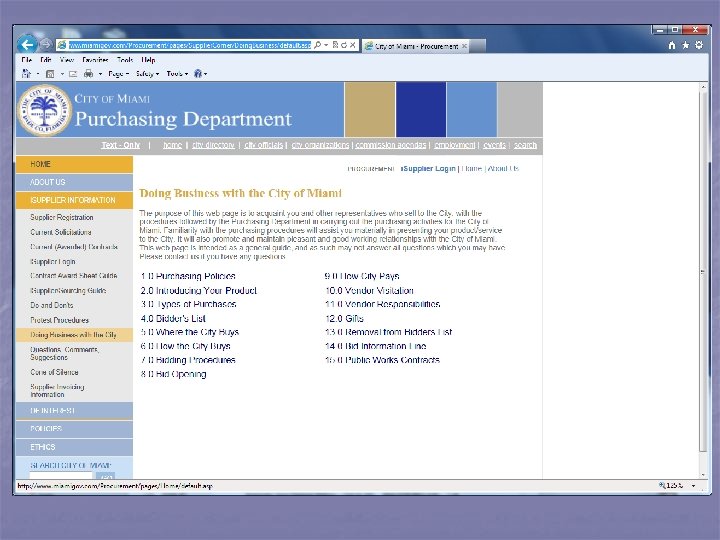The height and width of the screenshot is (540, 720).
Task: Open 4.0 Bidder's List link
Action: 173,318
